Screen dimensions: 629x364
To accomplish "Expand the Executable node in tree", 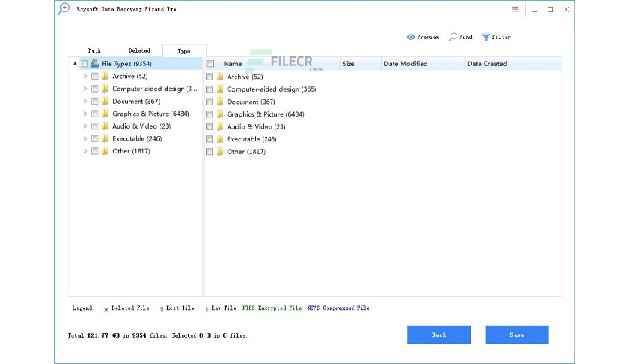I will pyautogui.click(x=85, y=138).
